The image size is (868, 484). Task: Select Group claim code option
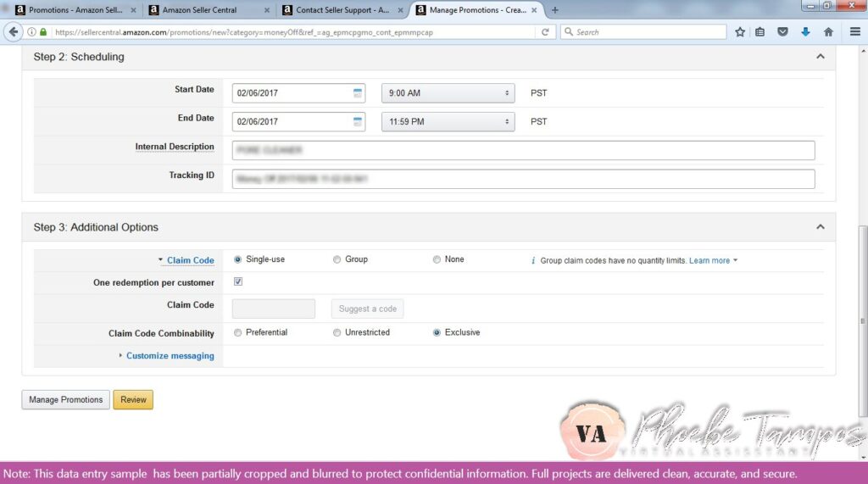[x=337, y=259]
